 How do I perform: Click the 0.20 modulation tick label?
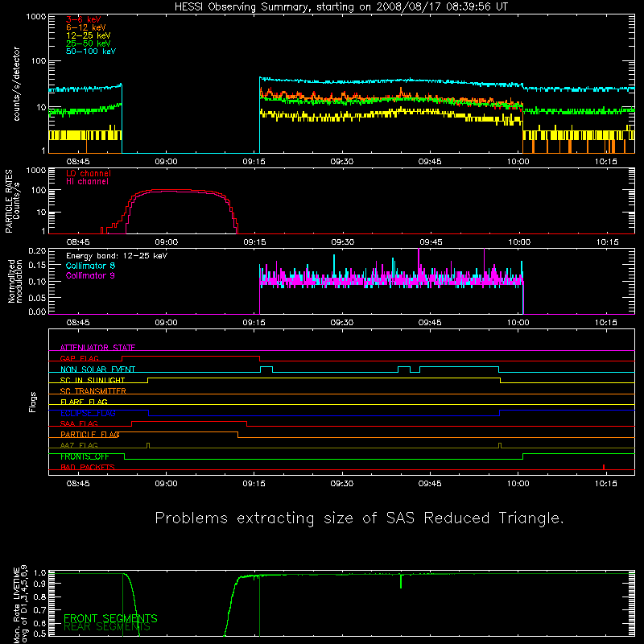tap(37, 250)
